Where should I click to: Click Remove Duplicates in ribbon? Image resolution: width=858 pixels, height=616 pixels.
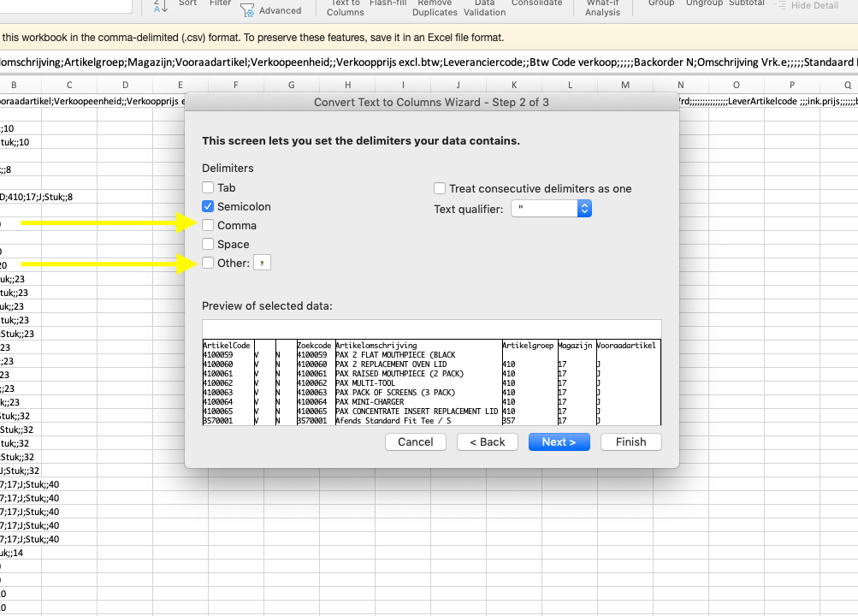point(435,8)
